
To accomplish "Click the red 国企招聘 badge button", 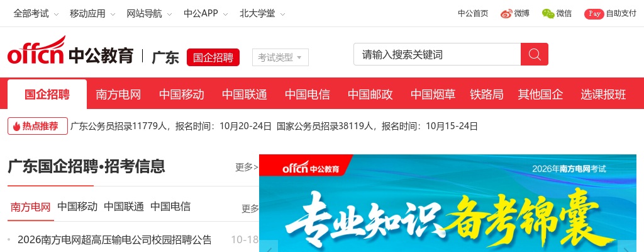I will tap(213, 57).
